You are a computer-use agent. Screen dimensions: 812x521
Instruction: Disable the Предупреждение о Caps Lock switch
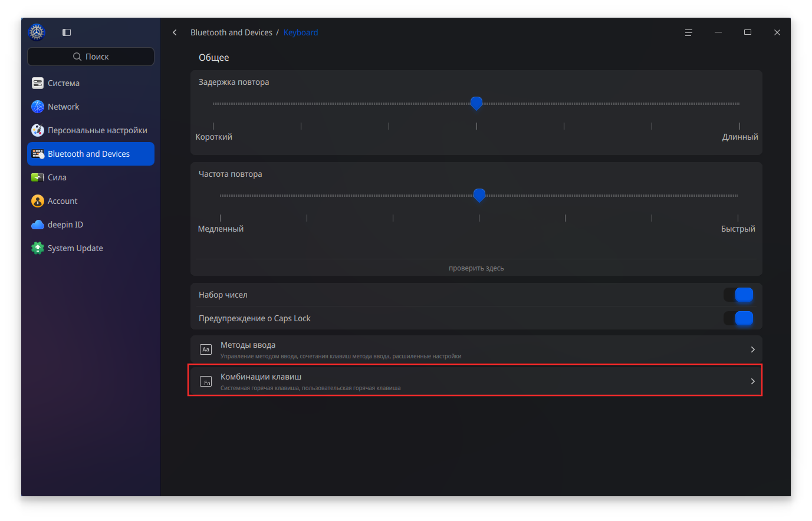(738, 318)
